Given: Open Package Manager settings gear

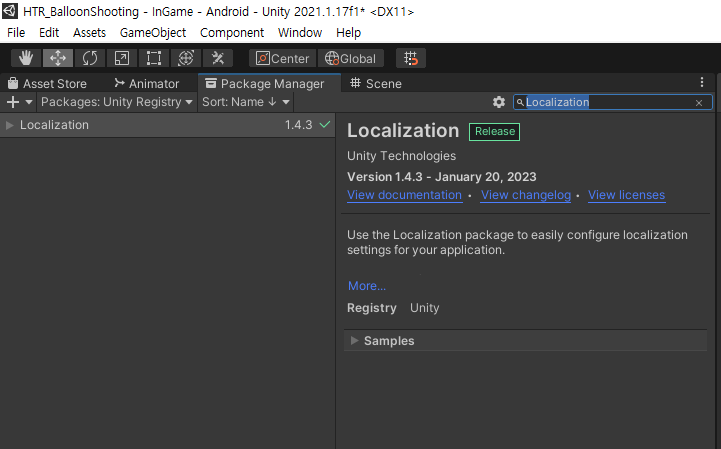Looking at the screenshot, I should coord(499,102).
